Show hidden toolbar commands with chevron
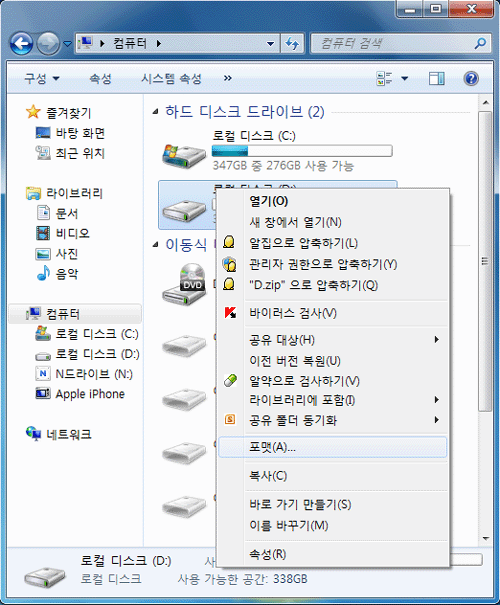This screenshot has width=500, height=605. [x=228, y=79]
